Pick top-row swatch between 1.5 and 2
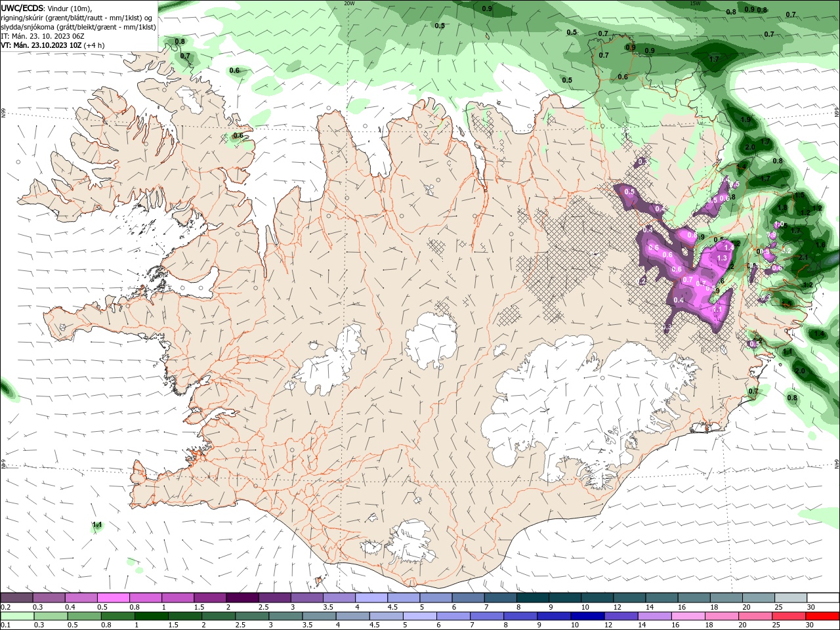The height and width of the screenshot is (630, 840). (x=210, y=598)
